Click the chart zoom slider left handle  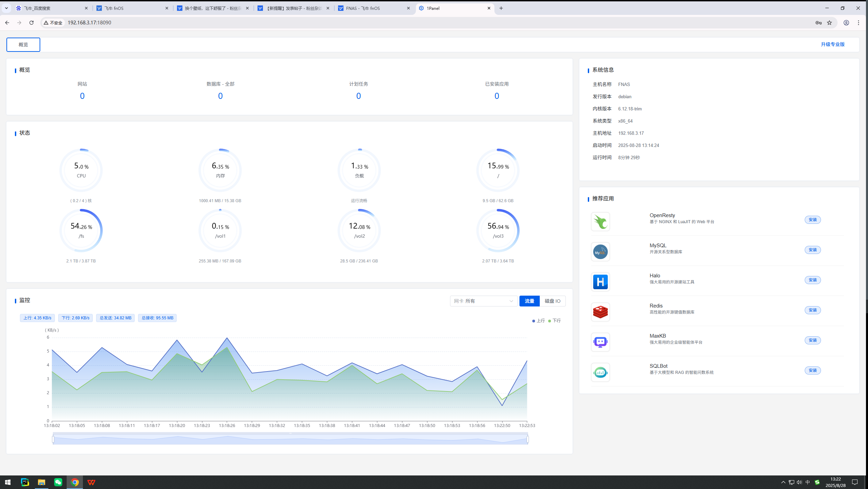pos(53,440)
